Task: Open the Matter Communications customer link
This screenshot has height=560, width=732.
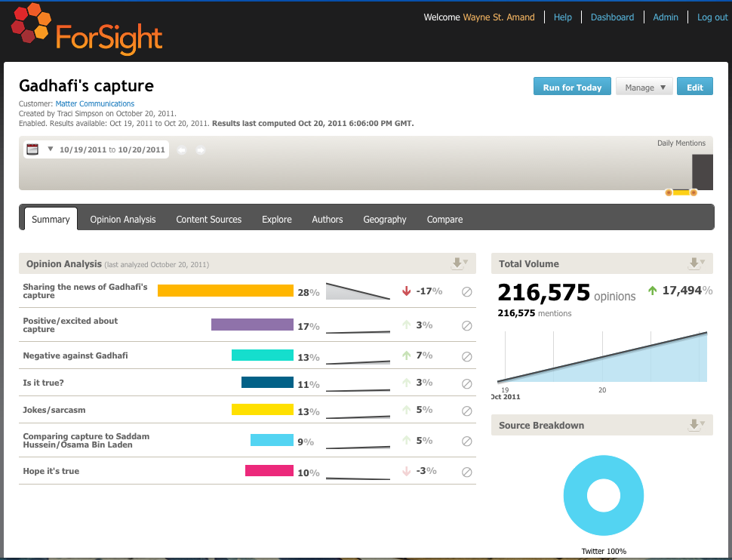Action: (x=95, y=103)
